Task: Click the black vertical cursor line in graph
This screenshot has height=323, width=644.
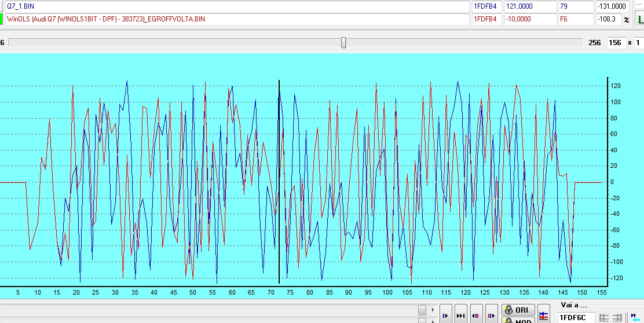Action: tap(279, 182)
